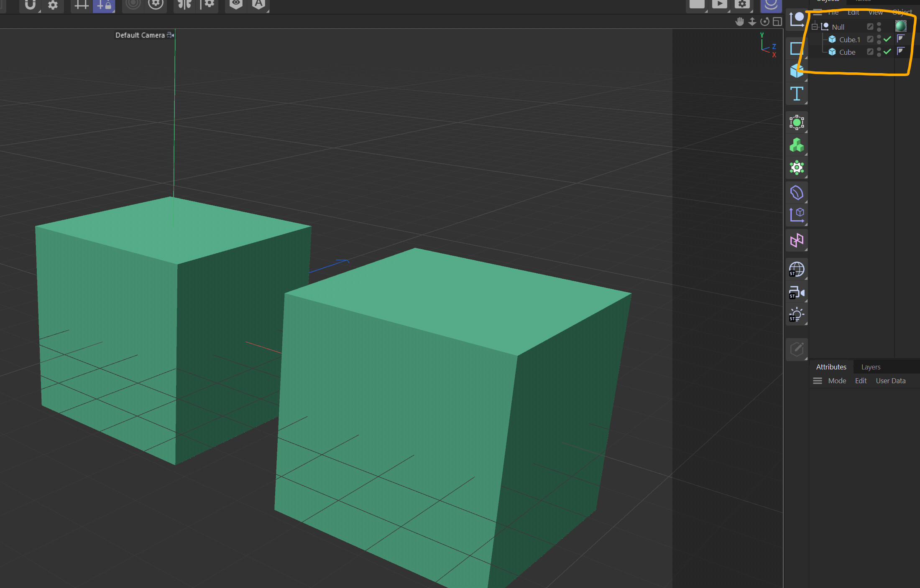
Task: Select the green material tag on Null
Action: (x=901, y=26)
